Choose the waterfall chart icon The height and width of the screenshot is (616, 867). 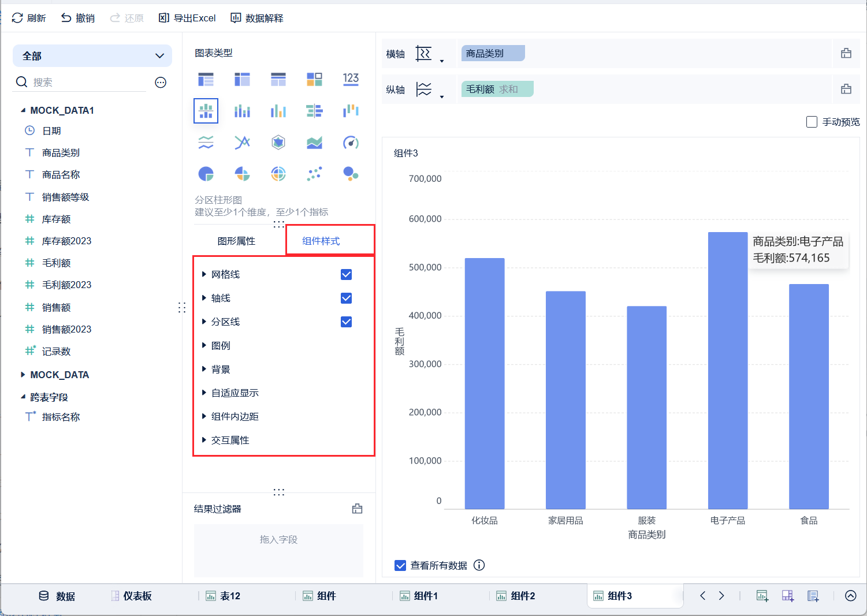[x=351, y=111]
